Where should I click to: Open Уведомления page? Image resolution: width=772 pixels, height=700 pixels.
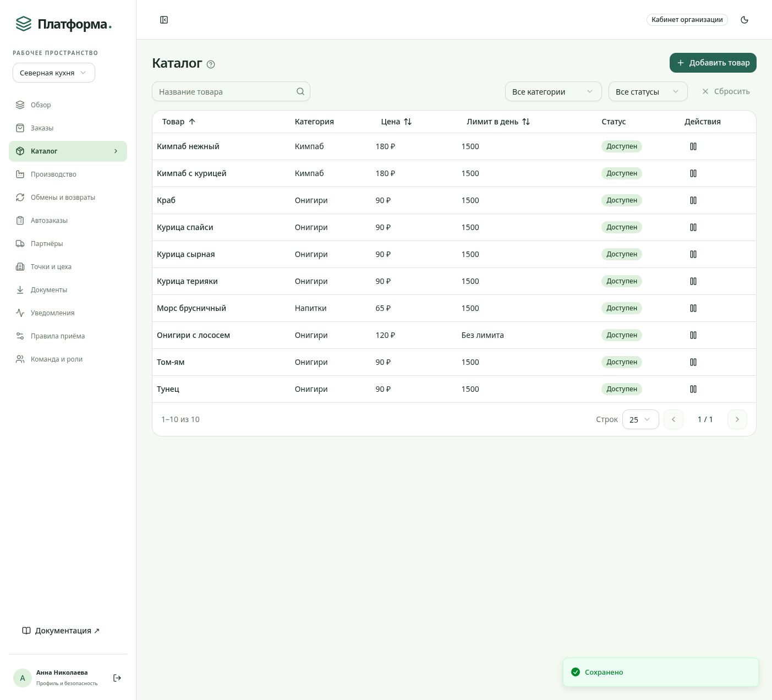tap(68, 313)
